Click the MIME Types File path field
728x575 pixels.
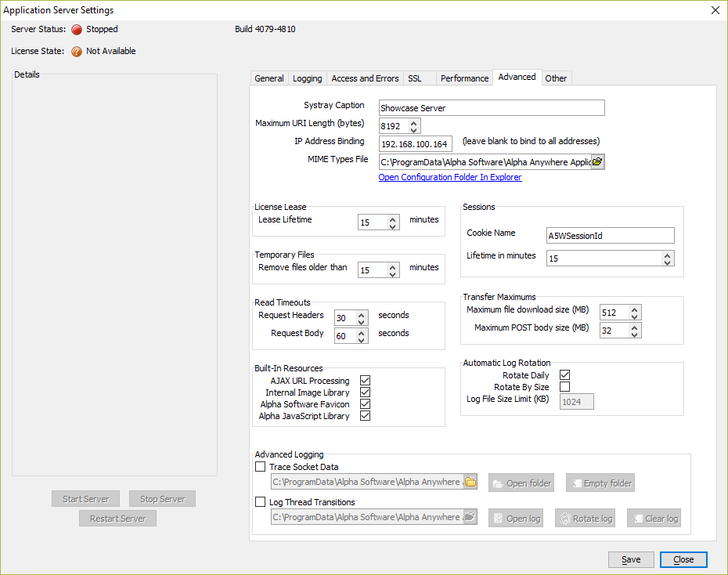tap(485, 162)
